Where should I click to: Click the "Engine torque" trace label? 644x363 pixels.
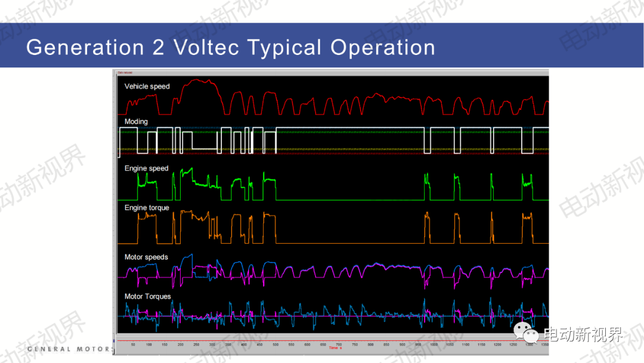click(147, 208)
